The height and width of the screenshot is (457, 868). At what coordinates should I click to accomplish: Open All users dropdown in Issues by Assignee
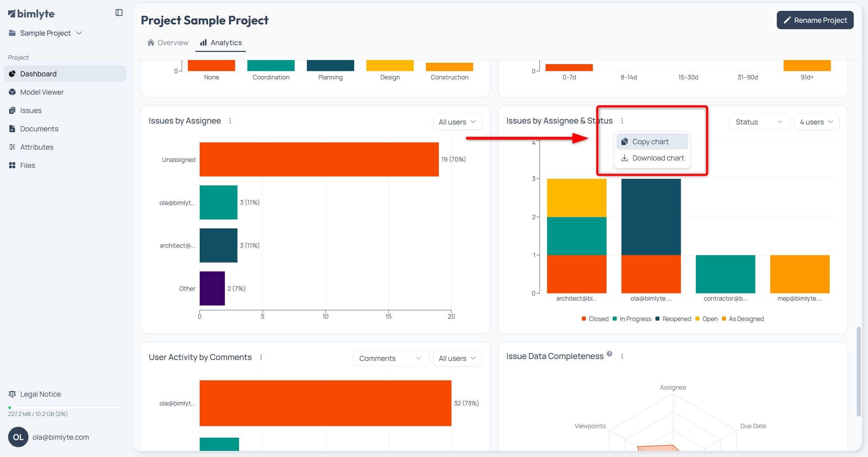click(457, 122)
